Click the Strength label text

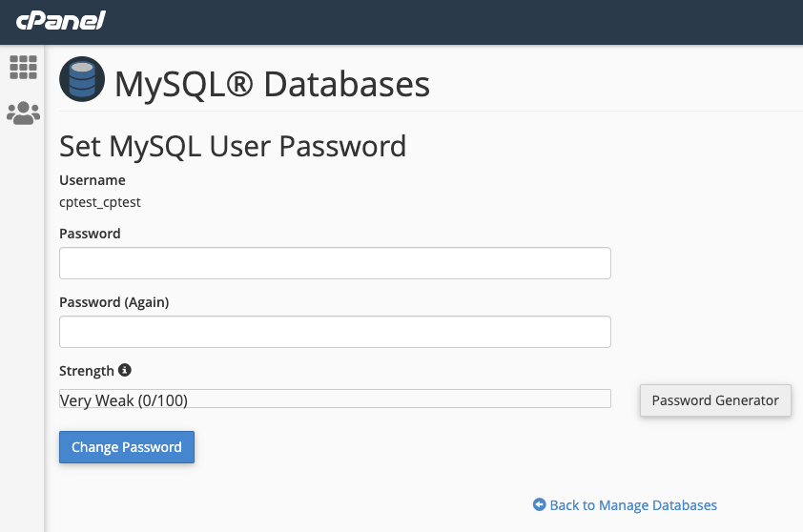tap(87, 371)
